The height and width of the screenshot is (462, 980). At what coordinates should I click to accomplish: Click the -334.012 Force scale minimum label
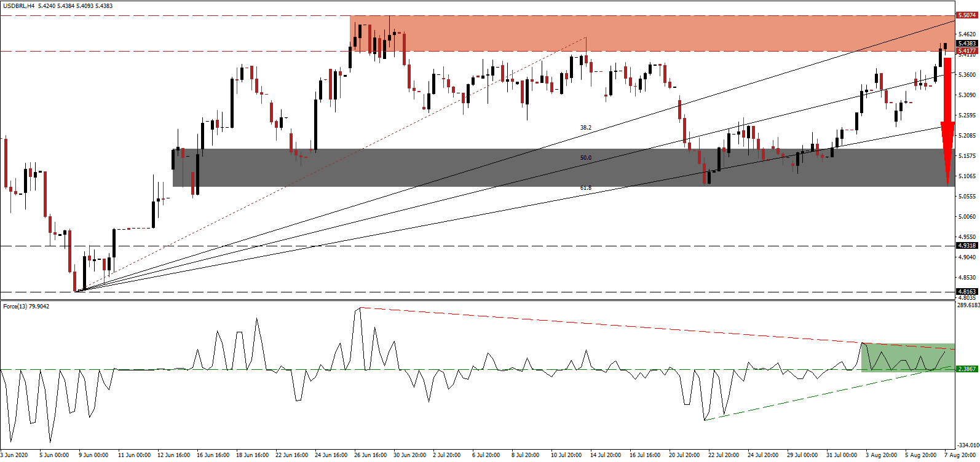coord(966,445)
